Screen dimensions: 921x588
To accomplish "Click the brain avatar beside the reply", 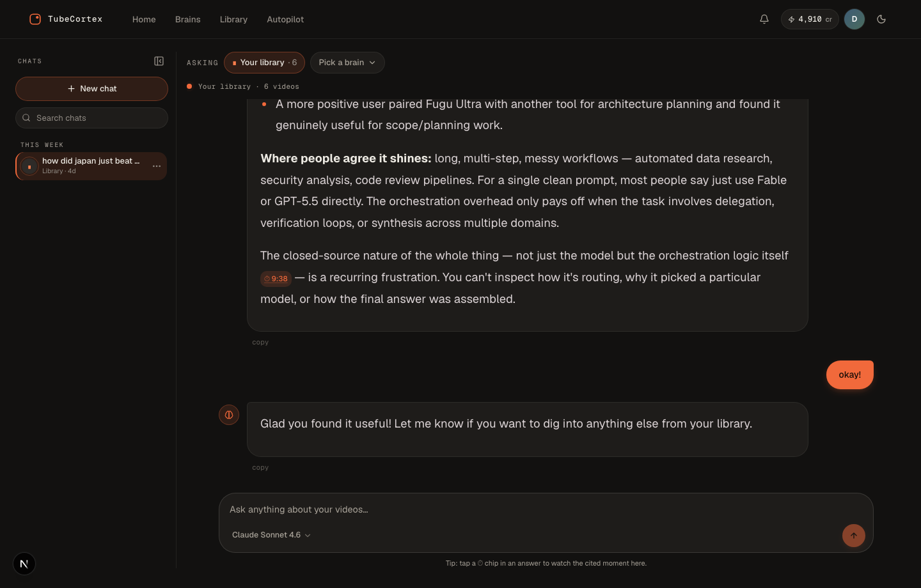I will coord(229,415).
